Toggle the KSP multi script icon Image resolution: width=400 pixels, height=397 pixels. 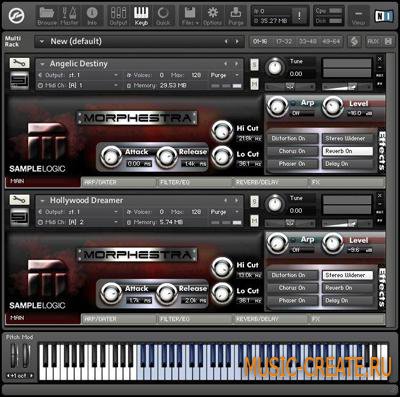355,41
